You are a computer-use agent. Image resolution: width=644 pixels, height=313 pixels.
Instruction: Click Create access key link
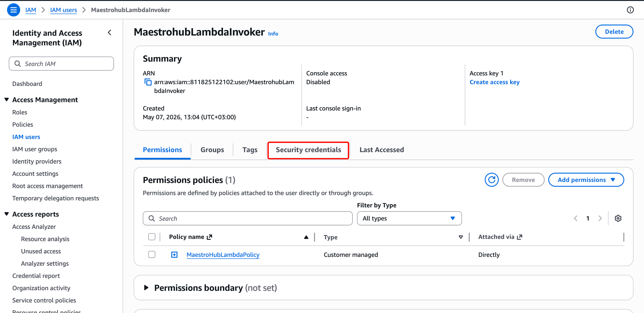[x=494, y=82]
